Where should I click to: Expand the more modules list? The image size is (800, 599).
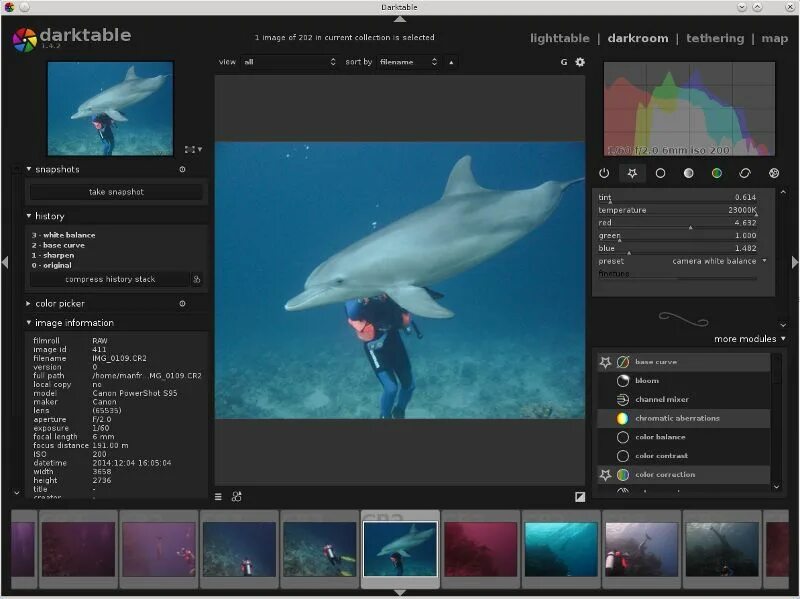point(749,339)
